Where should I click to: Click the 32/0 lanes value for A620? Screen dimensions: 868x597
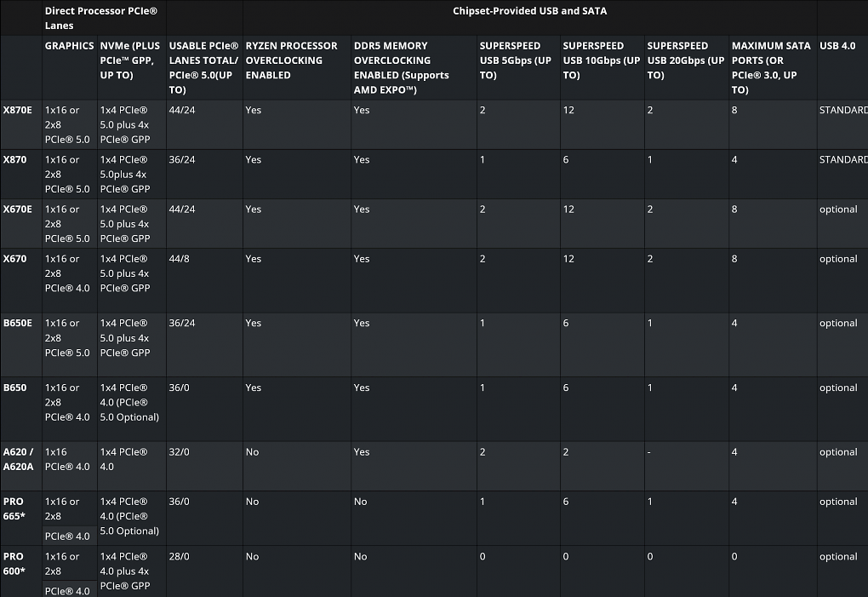[x=179, y=452]
